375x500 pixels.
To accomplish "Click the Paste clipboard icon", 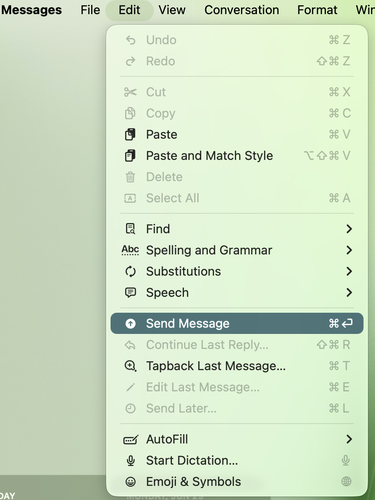I will [130, 135].
